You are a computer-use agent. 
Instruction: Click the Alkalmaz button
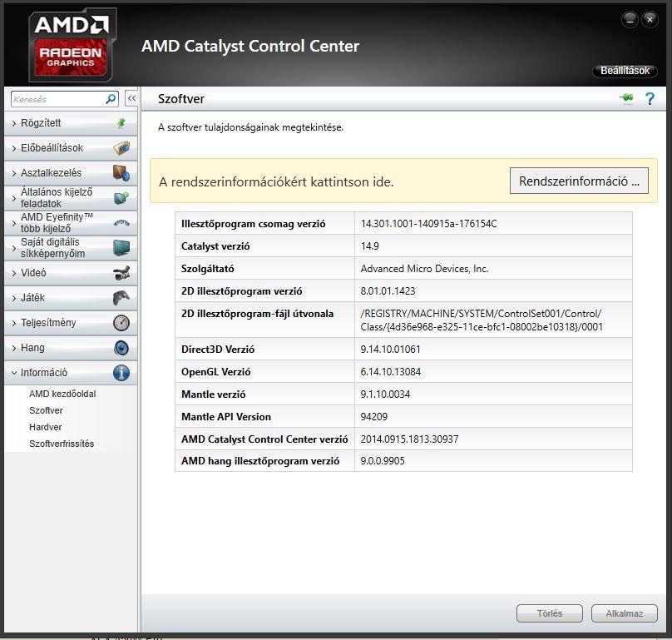[625, 613]
